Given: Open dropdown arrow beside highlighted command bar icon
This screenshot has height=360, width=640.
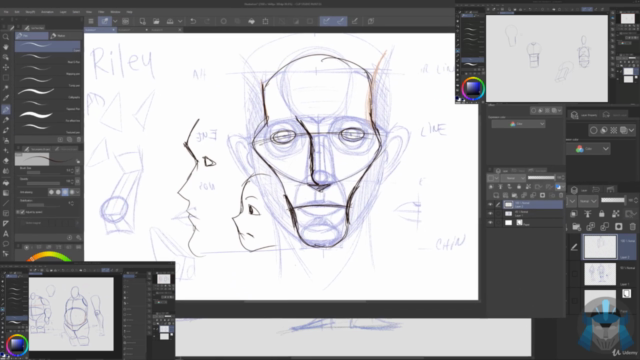Looking at the screenshot, I should [115, 21].
